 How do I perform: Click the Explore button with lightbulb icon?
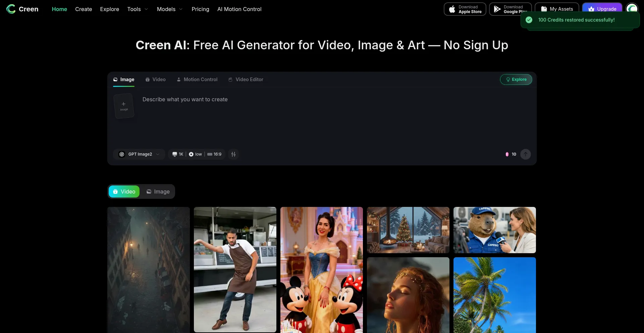516,79
